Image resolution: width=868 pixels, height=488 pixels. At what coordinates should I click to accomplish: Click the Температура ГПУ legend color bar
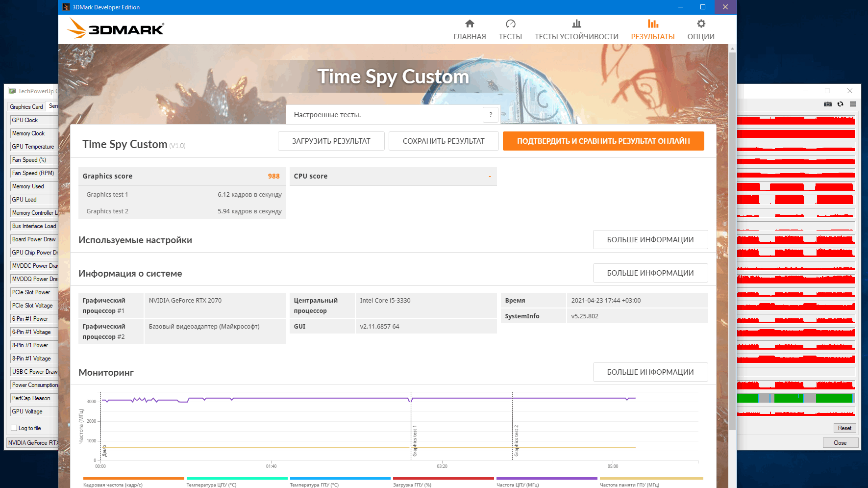click(340, 478)
